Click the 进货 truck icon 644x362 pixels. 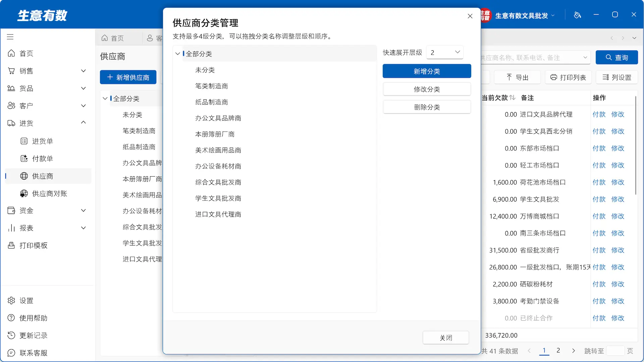point(11,123)
